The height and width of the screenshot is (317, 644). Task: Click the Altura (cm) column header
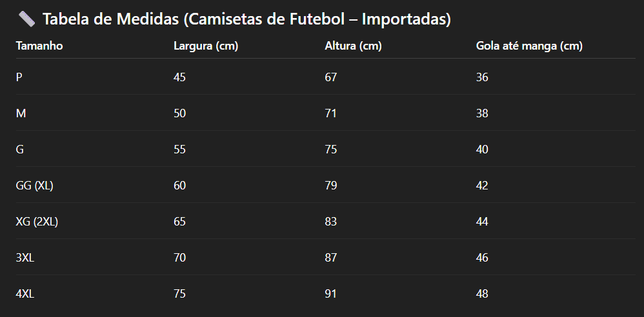(353, 46)
